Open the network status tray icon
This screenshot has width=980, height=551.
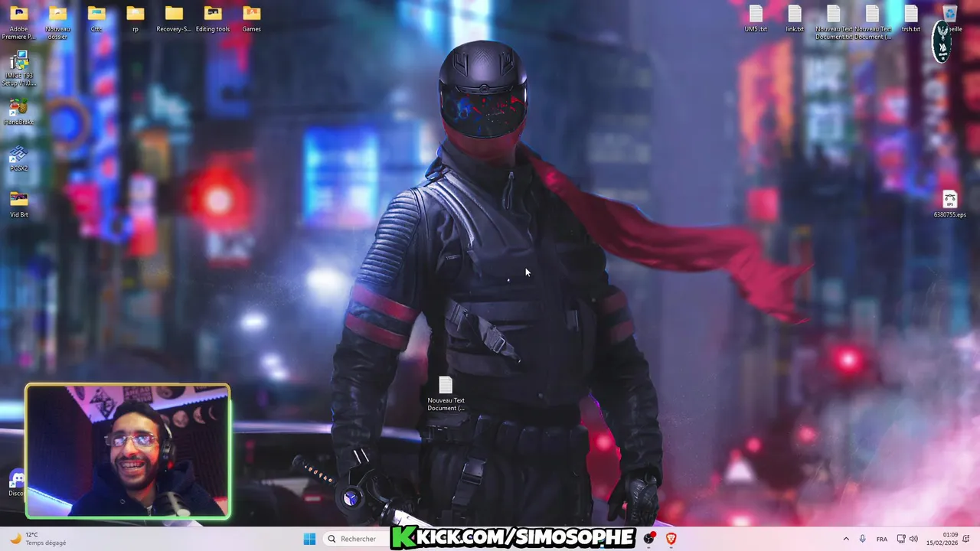point(901,539)
